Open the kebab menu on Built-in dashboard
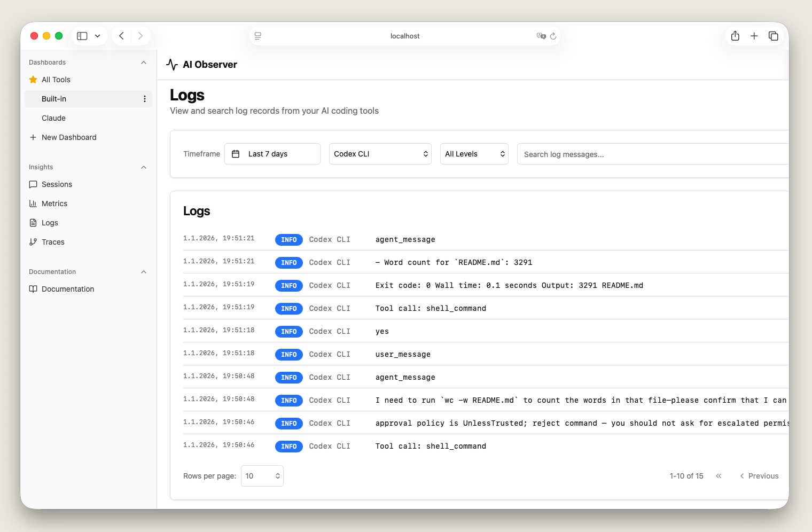 [144, 99]
